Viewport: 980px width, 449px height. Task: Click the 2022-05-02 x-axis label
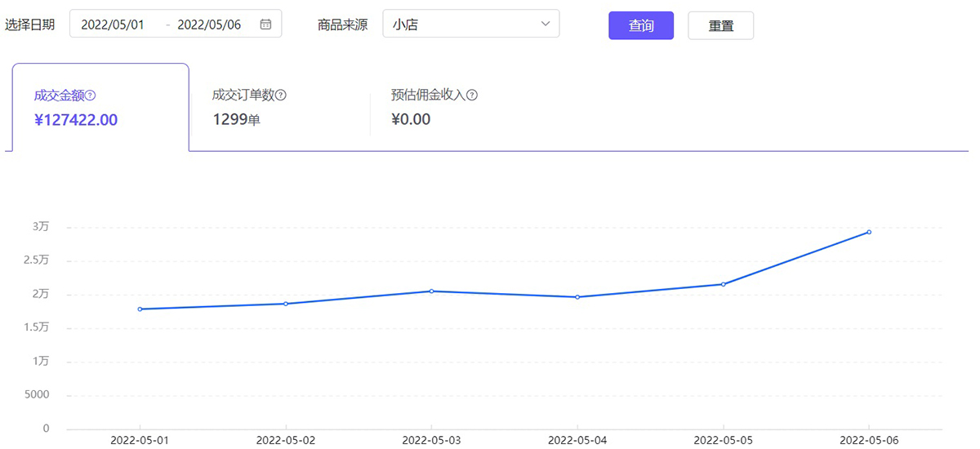[286, 440]
